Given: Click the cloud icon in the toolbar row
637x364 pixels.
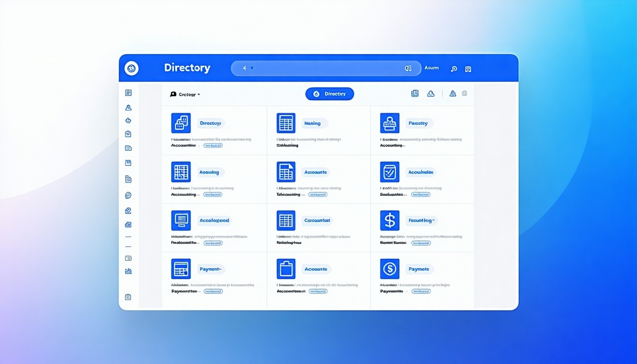Looking at the screenshot, I should [x=430, y=93].
